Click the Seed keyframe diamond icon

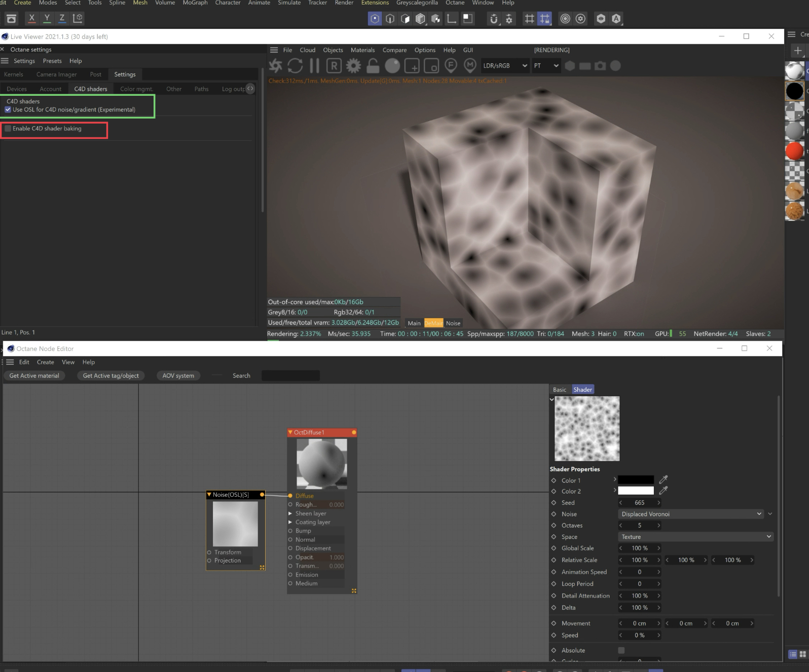[x=554, y=503]
